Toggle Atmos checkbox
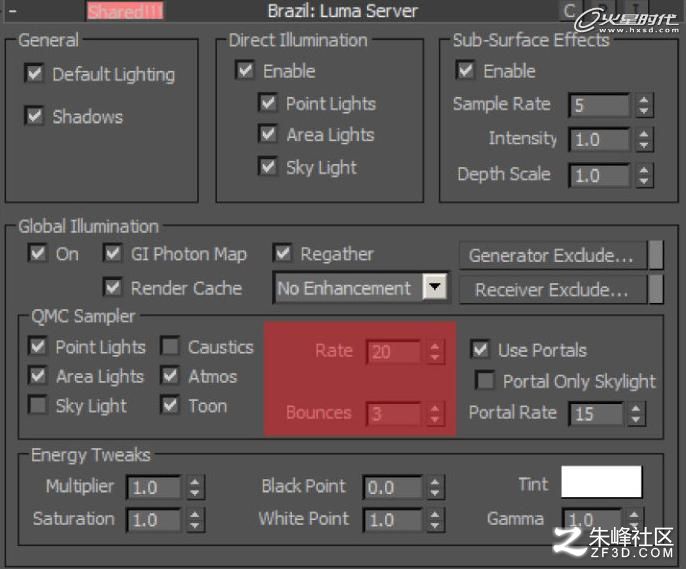 pyautogui.click(x=170, y=376)
